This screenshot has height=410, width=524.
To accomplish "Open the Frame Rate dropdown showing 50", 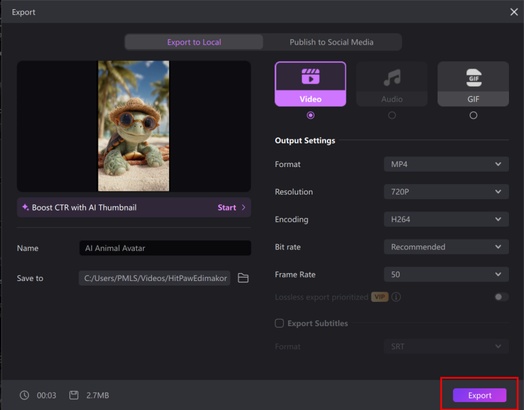I will pos(446,274).
